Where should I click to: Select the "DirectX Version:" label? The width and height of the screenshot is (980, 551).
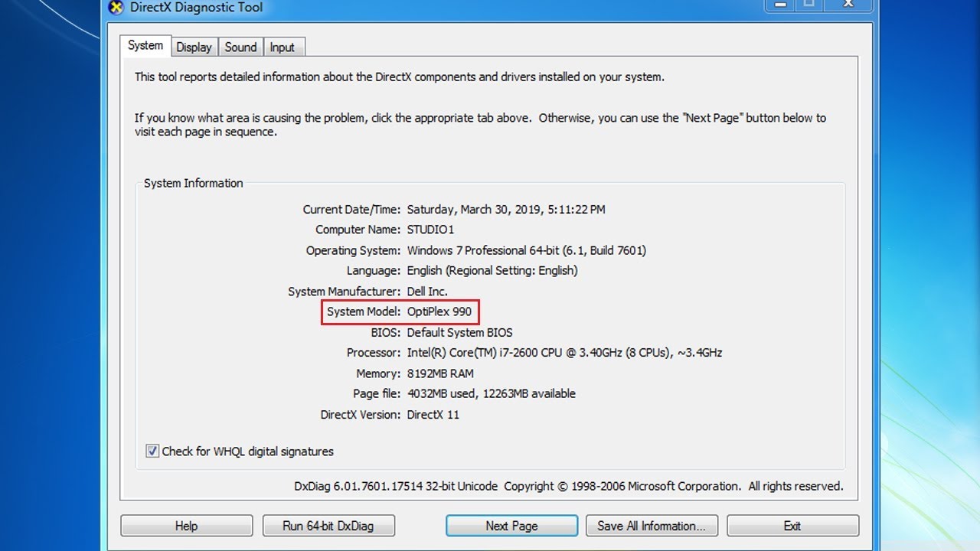[361, 415]
